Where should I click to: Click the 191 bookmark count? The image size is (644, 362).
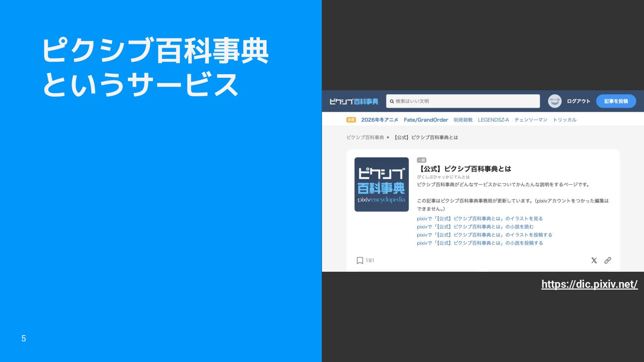[370, 261]
